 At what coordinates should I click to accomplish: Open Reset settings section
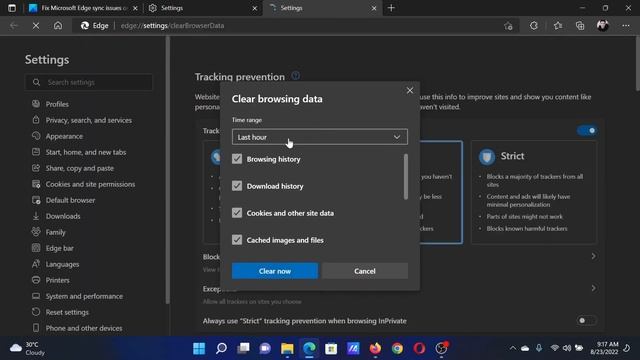67,312
